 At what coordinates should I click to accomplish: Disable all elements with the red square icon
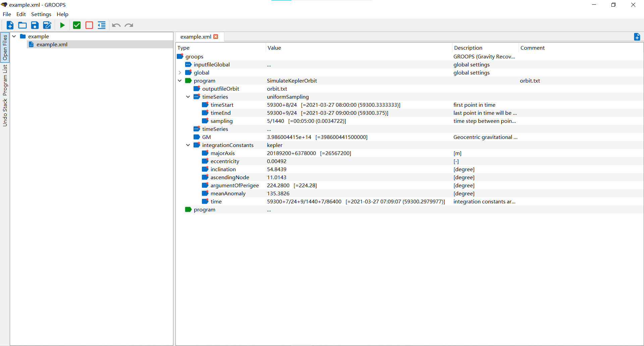coord(89,25)
